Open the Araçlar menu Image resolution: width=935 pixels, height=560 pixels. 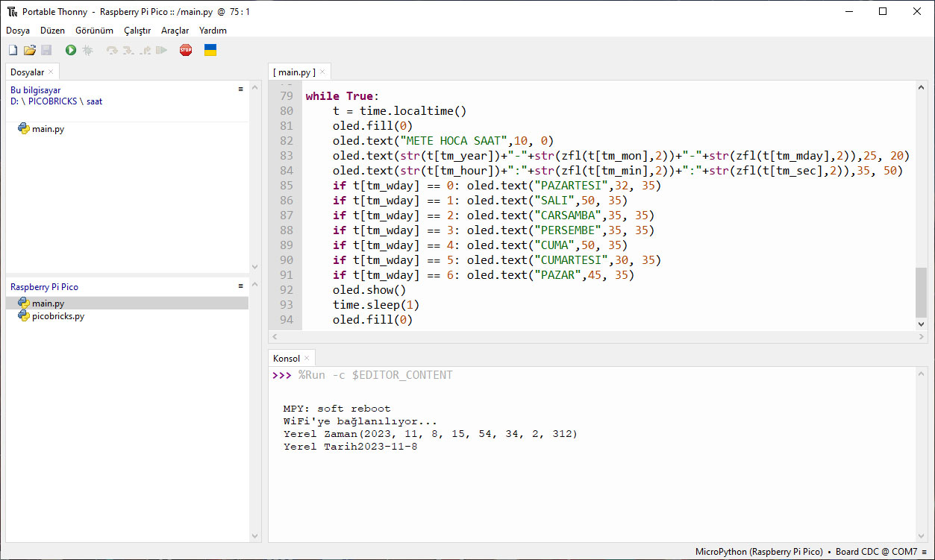[x=175, y=31]
